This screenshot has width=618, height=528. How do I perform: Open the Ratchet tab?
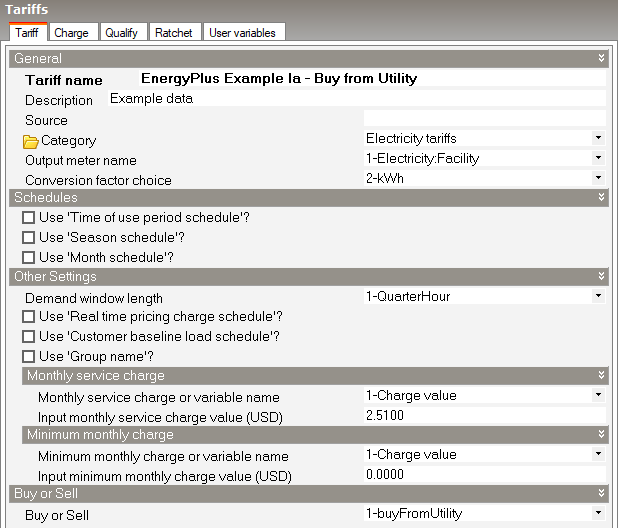(x=173, y=33)
